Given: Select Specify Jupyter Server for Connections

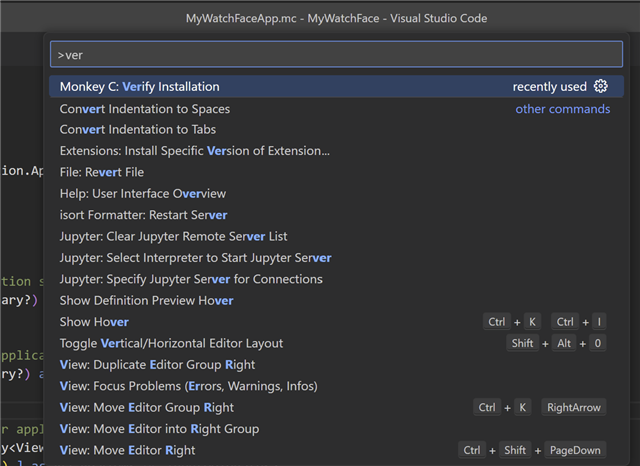Looking at the screenshot, I should (336, 279).
